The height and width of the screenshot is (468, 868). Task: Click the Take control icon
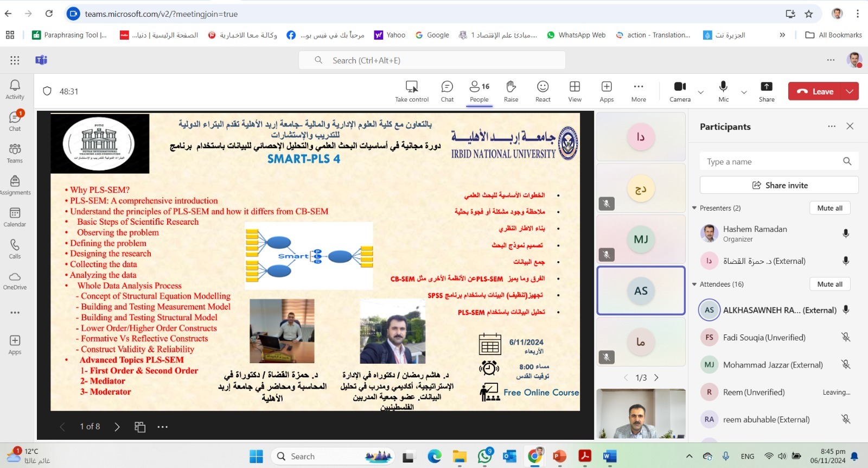click(412, 87)
